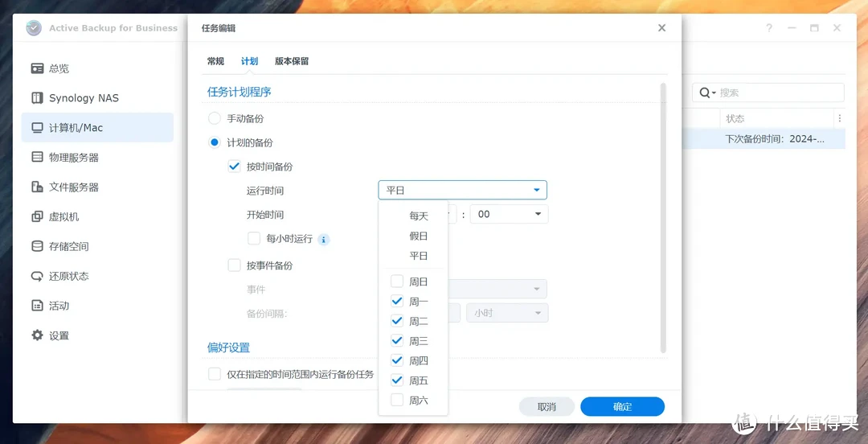Uncheck the 周三 checkbox

(397, 341)
